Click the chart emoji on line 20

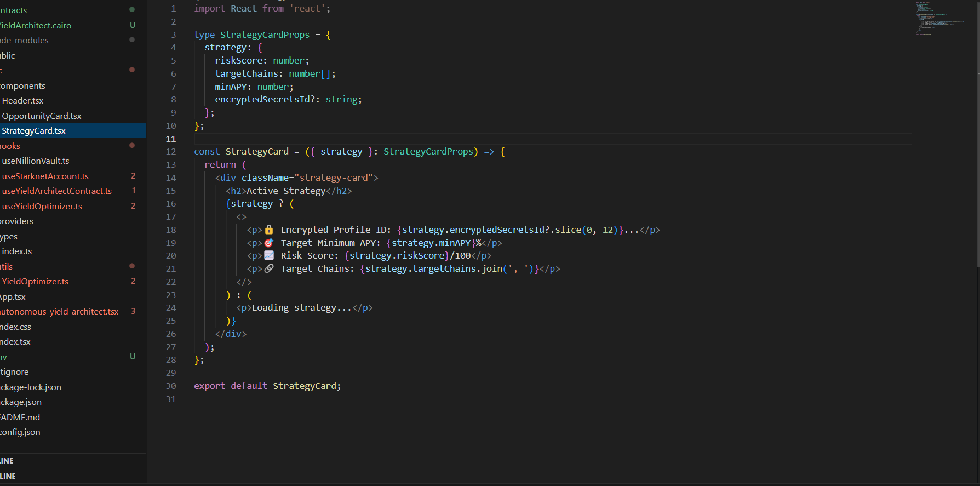(x=269, y=255)
